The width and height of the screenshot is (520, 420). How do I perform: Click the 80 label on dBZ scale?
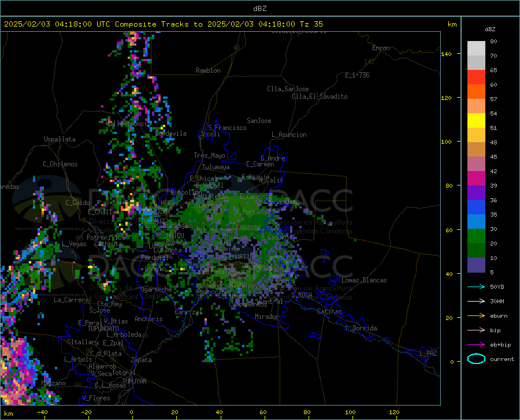[x=493, y=42]
